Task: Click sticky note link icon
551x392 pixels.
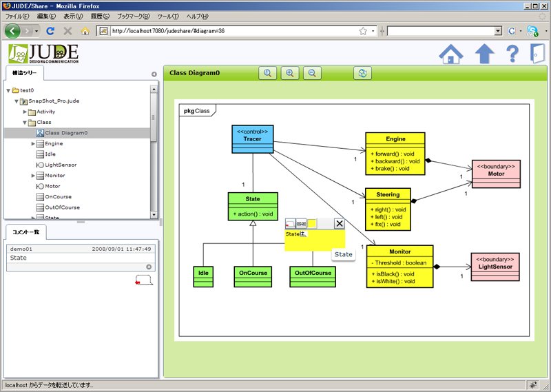Action: pos(301,223)
